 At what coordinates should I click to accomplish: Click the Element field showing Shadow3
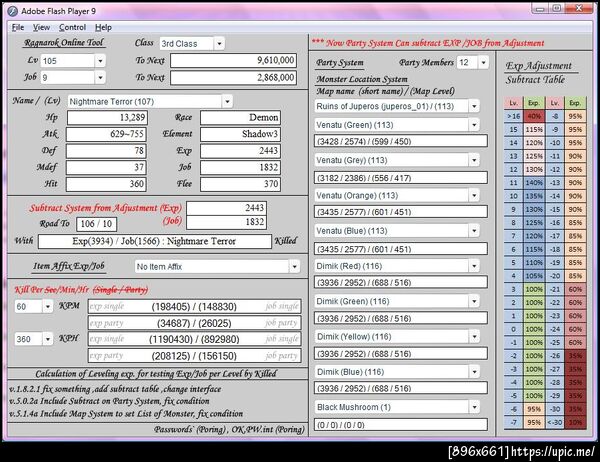click(x=240, y=134)
